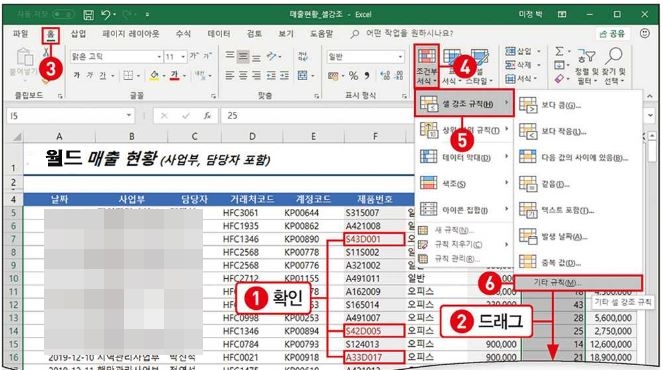Open the borders dropdown arrow

138,76
